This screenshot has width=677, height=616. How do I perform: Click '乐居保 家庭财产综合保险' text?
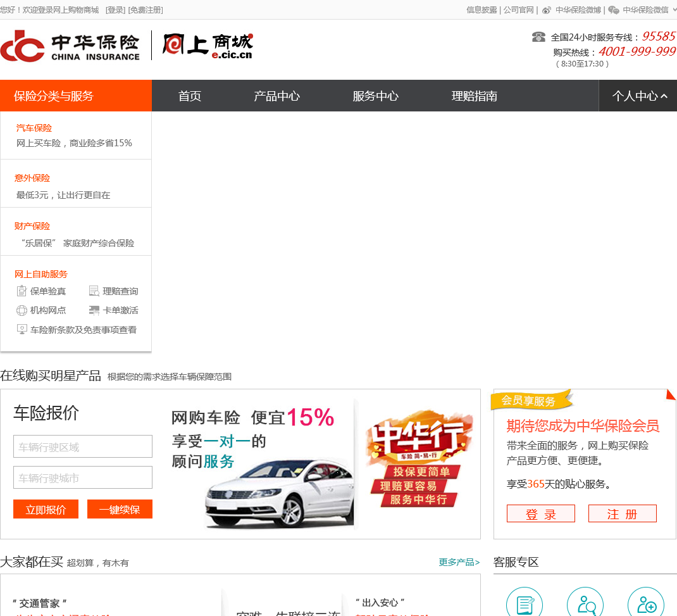pos(78,243)
